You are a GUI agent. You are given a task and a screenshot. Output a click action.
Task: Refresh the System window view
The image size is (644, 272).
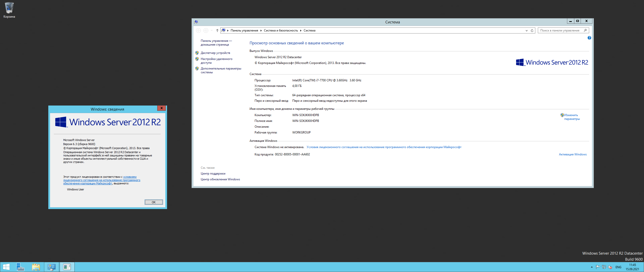click(532, 30)
